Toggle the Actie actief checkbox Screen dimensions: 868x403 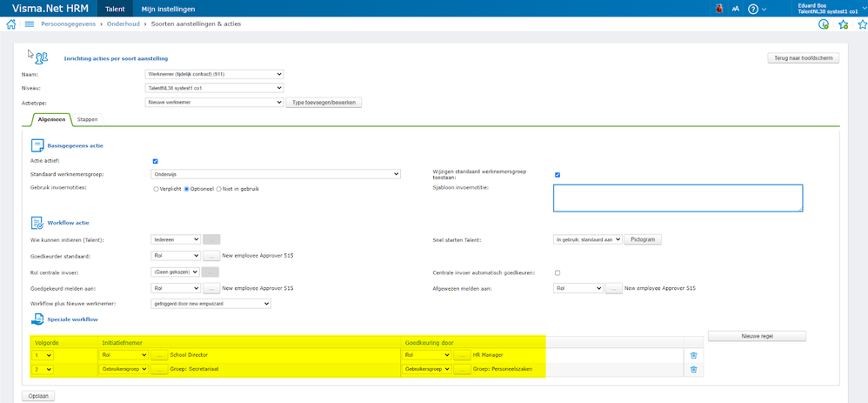coord(156,161)
